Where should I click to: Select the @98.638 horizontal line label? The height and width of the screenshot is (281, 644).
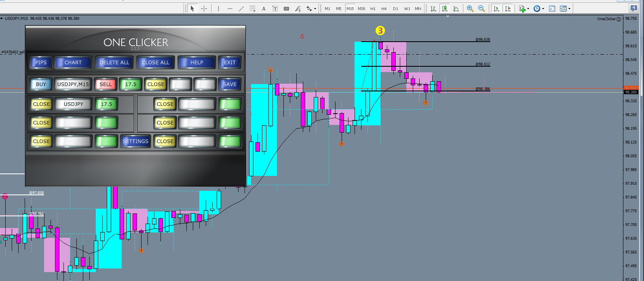[483, 40]
